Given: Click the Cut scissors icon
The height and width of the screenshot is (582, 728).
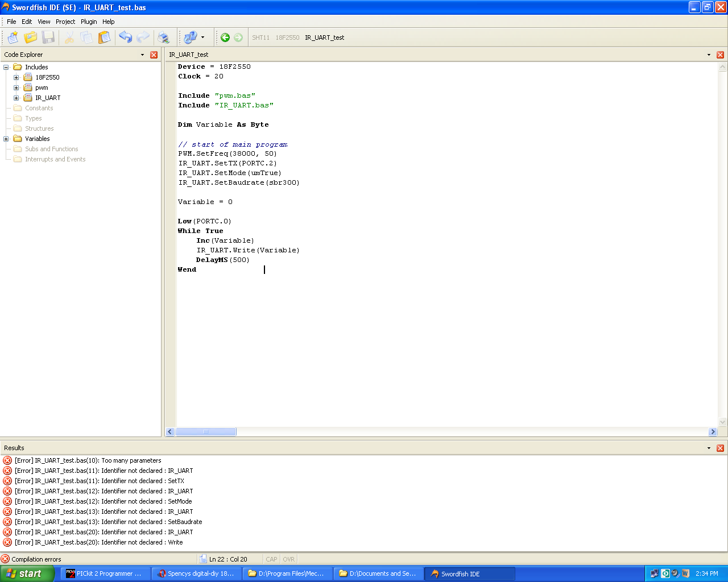Looking at the screenshot, I should pyautogui.click(x=69, y=38).
